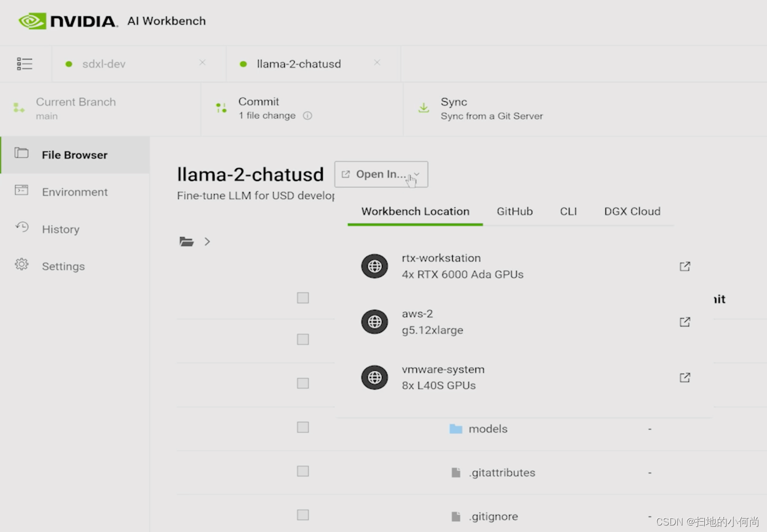Image resolution: width=767 pixels, height=532 pixels.
Task: Close the llama-2-chatusd project tab
Action: (x=377, y=62)
